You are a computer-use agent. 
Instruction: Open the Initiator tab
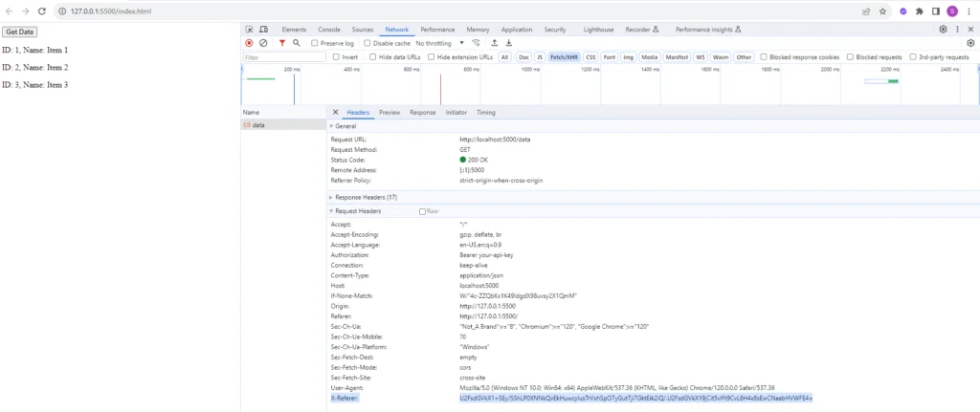coord(456,113)
